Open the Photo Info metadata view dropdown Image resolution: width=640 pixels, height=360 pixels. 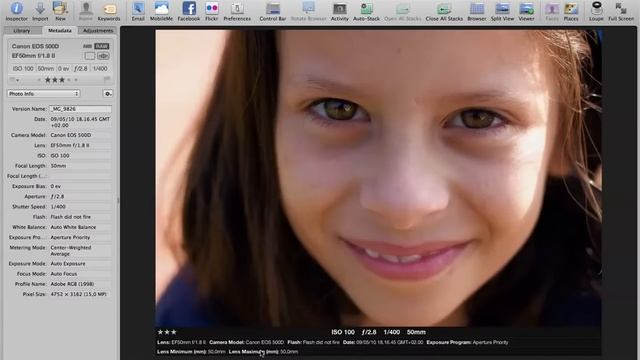point(44,93)
